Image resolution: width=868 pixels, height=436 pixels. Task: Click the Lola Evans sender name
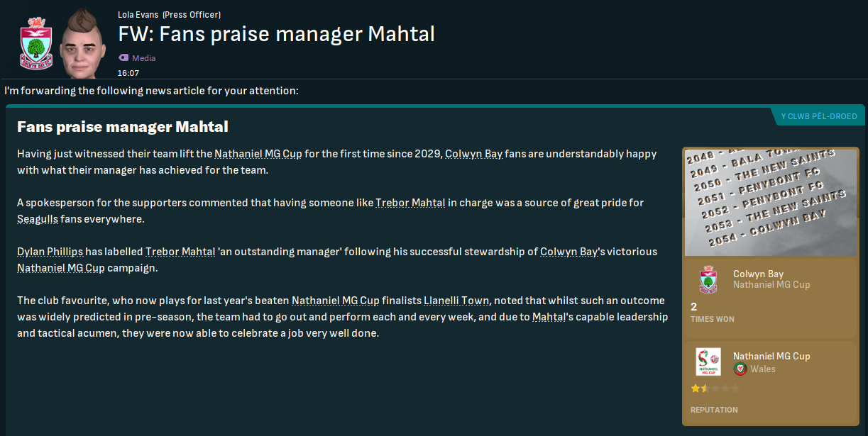coord(138,15)
